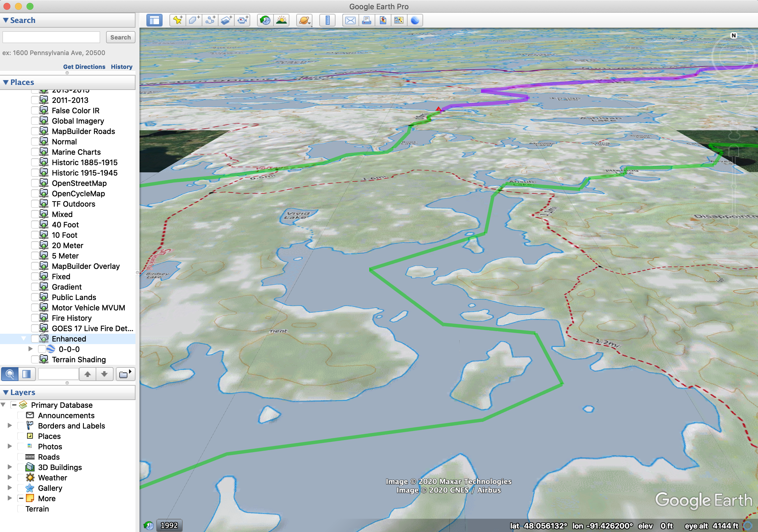The image size is (758, 532).
Task: Collapse the Search panel
Action: (x=5, y=20)
